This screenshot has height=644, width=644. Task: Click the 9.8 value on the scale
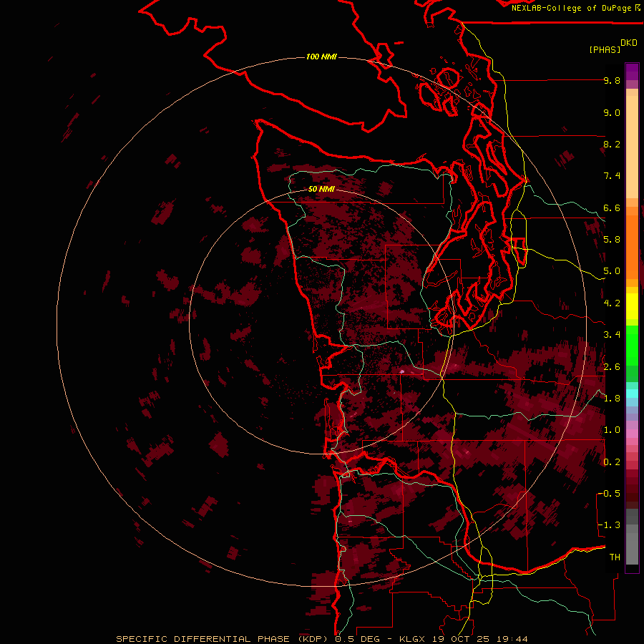612,80
